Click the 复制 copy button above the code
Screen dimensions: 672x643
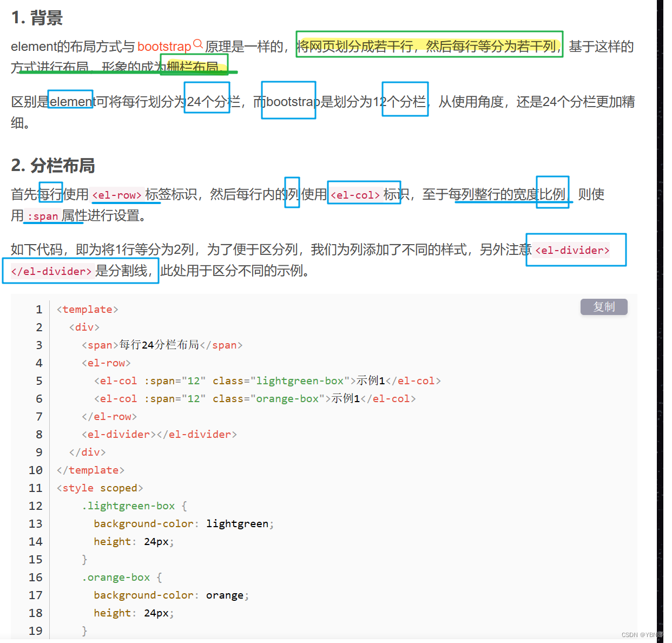[603, 307]
